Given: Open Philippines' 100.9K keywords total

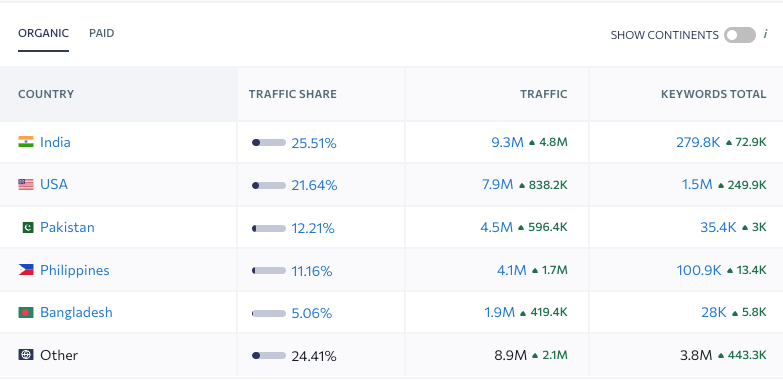Looking at the screenshot, I should pos(699,270).
